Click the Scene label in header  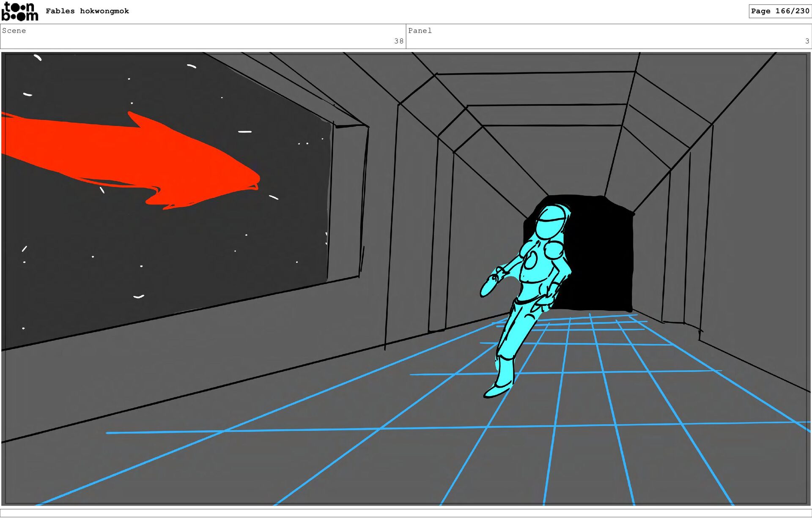pyautogui.click(x=14, y=31)
